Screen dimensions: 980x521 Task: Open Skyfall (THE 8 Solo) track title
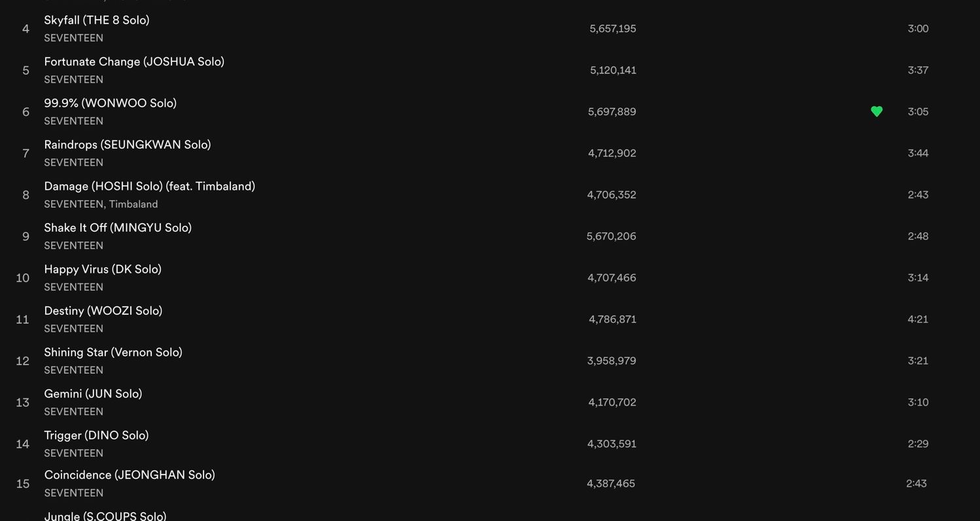(x=97, y=20)
